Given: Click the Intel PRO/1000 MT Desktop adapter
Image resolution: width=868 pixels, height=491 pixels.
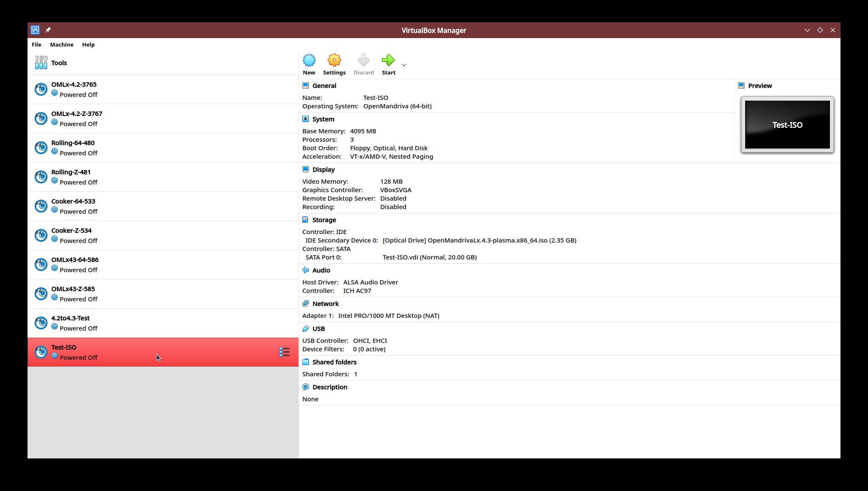Looking at the screenshot, I should [x=389, y=316].
